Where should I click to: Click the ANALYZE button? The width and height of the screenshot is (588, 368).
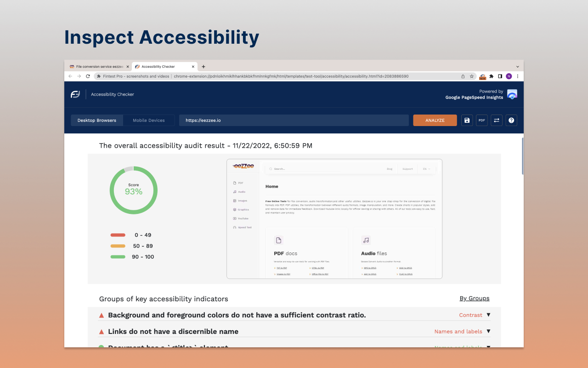(435, 121)
